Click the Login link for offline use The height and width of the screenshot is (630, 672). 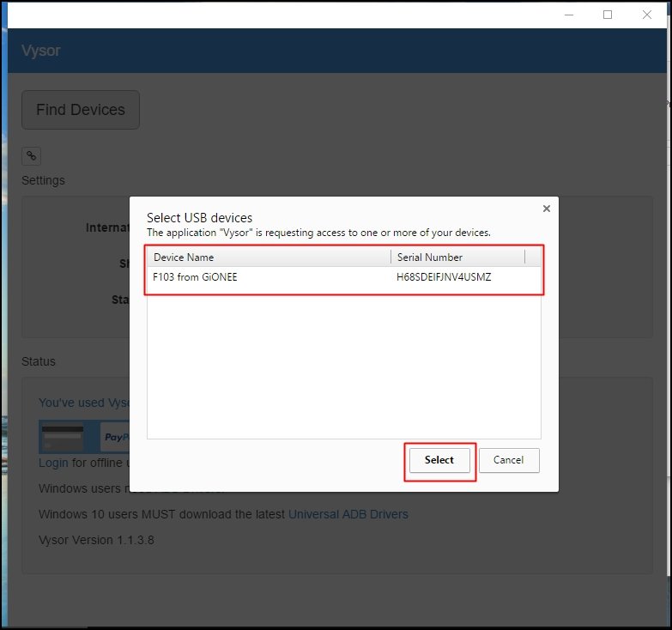click(53, 463)
